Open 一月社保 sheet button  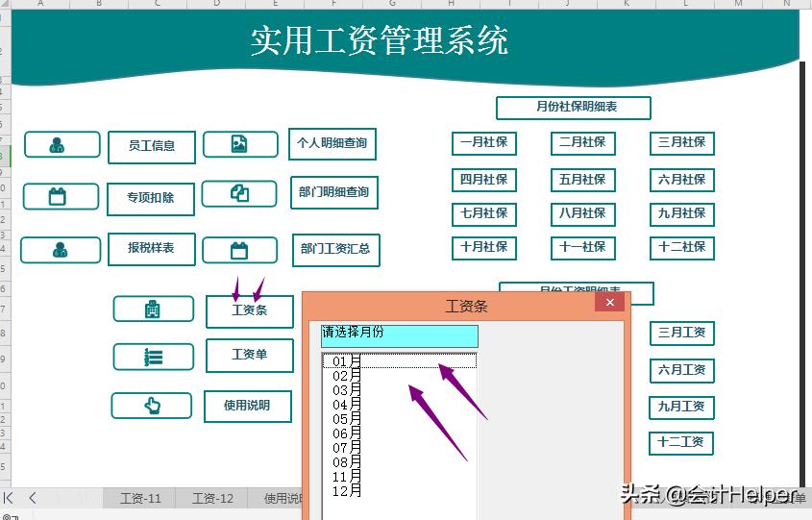484,143
